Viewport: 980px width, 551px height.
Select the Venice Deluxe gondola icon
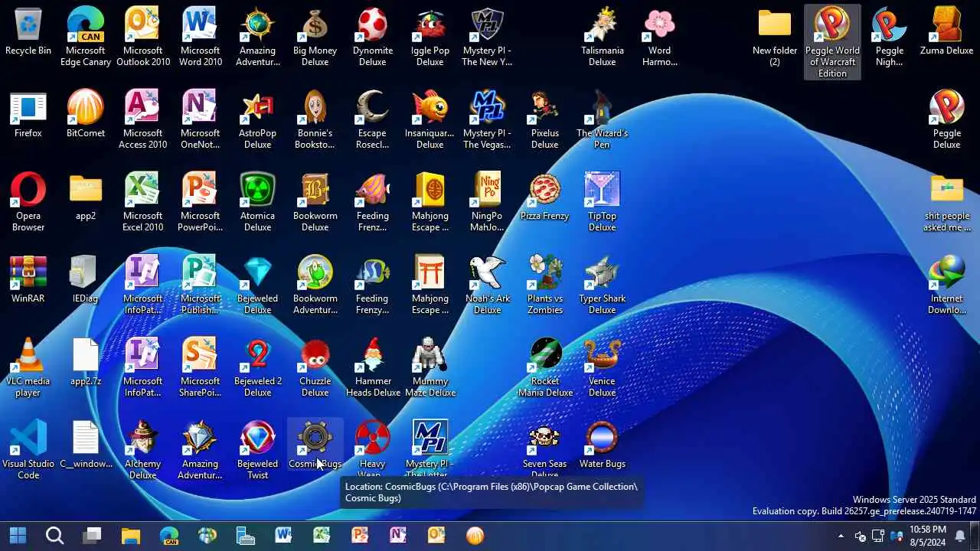[x=603, y=367]
